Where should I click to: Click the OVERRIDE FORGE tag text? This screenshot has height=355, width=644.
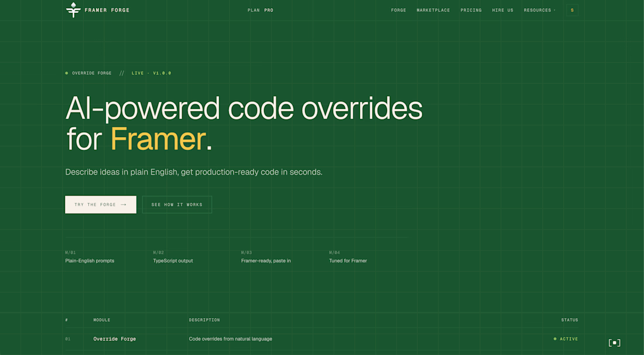point(92,73)
